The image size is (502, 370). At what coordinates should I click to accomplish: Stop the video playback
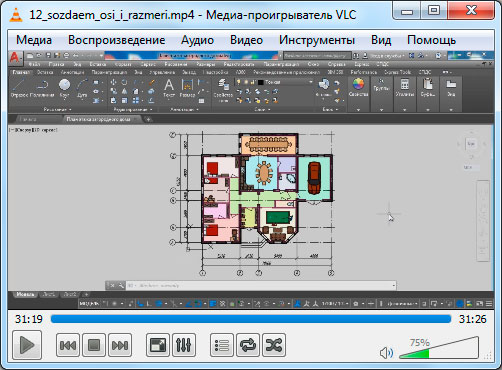pos(94,345)
